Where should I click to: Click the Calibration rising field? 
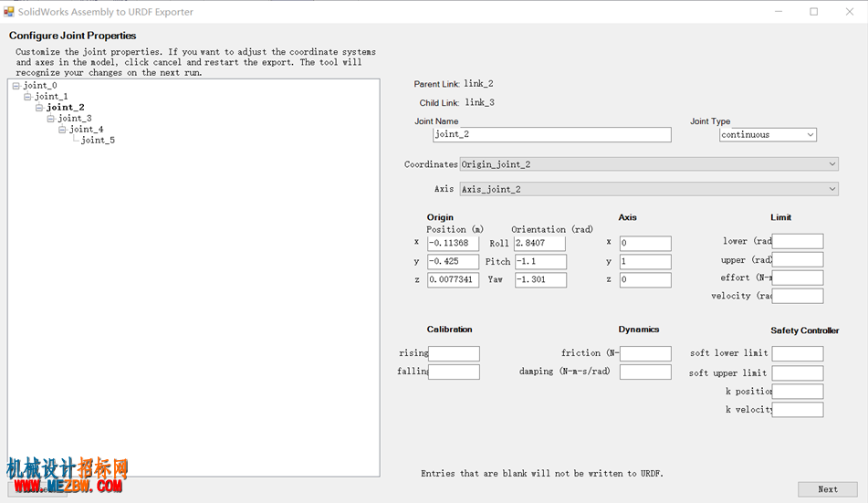pos(454,353)
